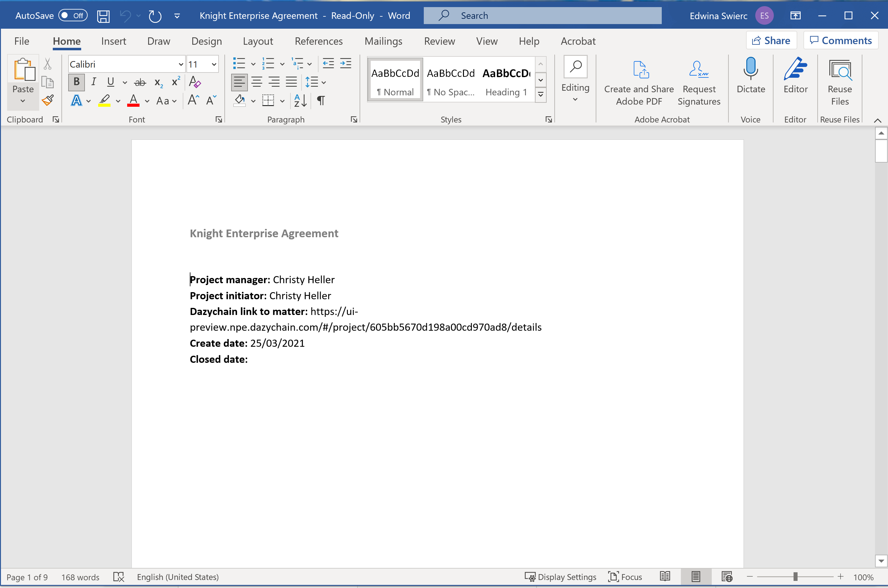Switch to the Insert tab
Image resolution: width=888 pixels, height=588 pixels.
click(x=114, y=41)
